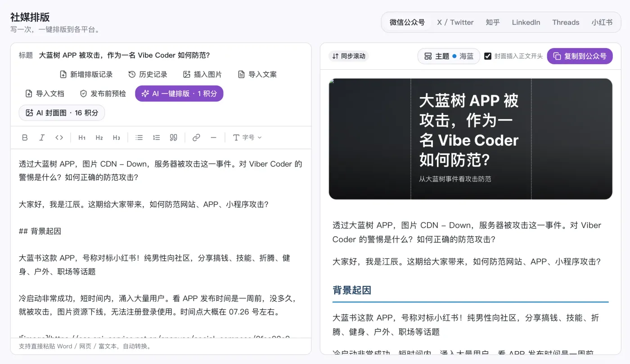Click into the markdown editor text area

(161, 243)
